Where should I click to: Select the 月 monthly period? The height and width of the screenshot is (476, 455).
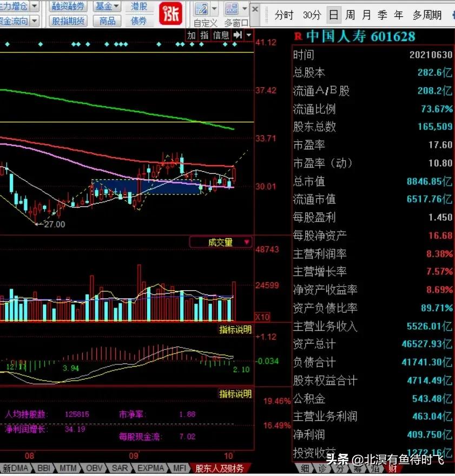(366, 15)
